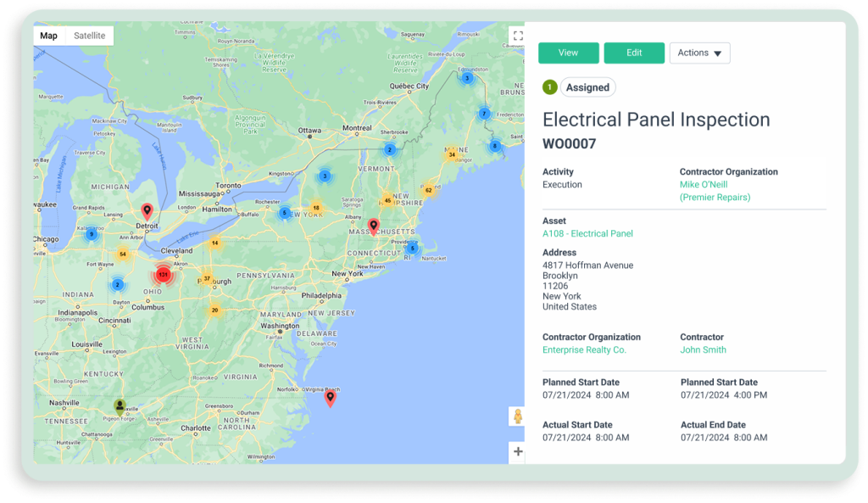Open the Actions dropdown menu
868x503 pixels.
[x=699, y=53]
